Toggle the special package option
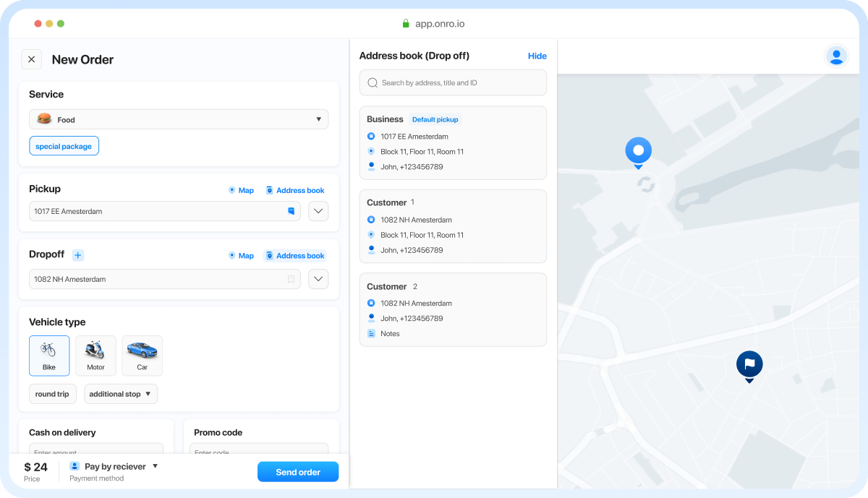Image resolution: width=868 pixels, height=498 pixels. (x=64, y=145)
